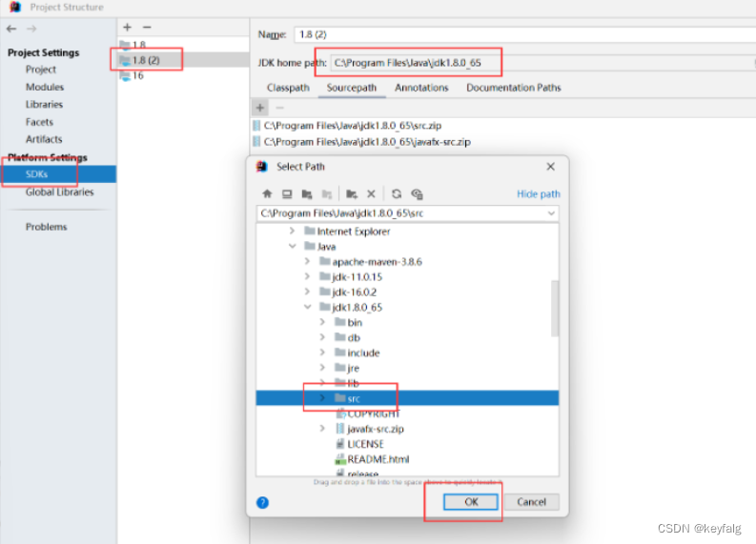Add sourcepath entry with plus button
The width and height of the screenshot is (756, 544).
tap(260, 108)
